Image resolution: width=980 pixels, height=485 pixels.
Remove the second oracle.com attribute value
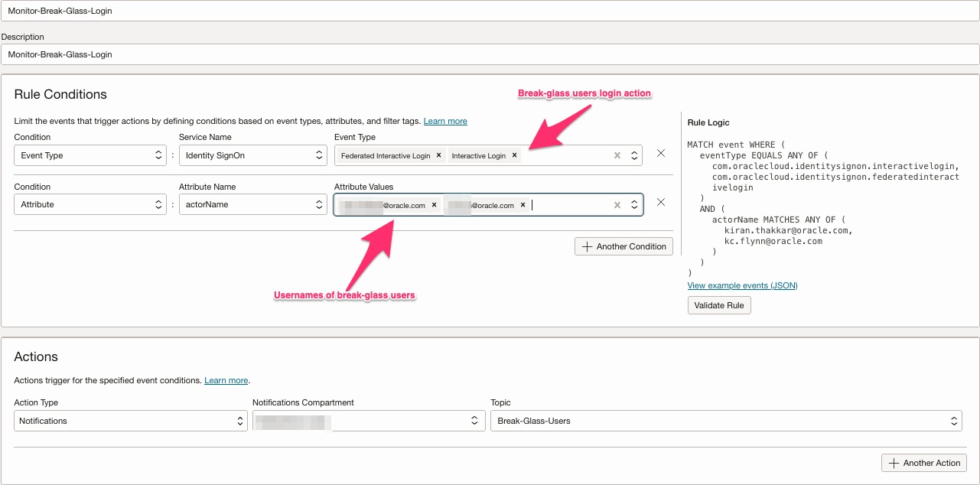click(523, 205)
